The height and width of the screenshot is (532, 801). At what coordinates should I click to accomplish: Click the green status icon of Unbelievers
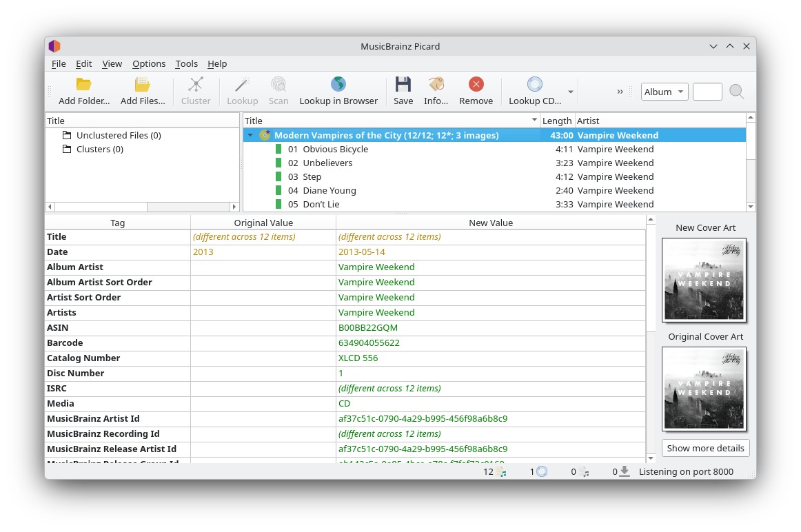click(x=278, y=163)
